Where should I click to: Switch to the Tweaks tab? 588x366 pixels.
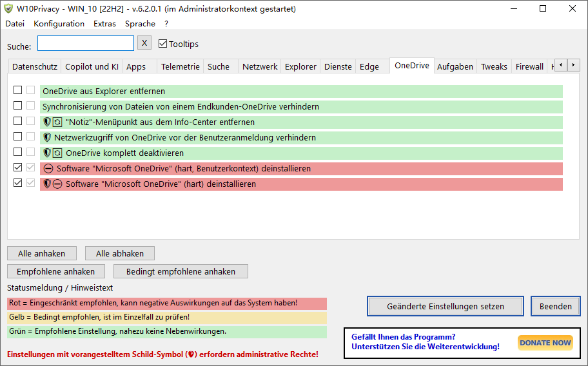click(495, 66)
